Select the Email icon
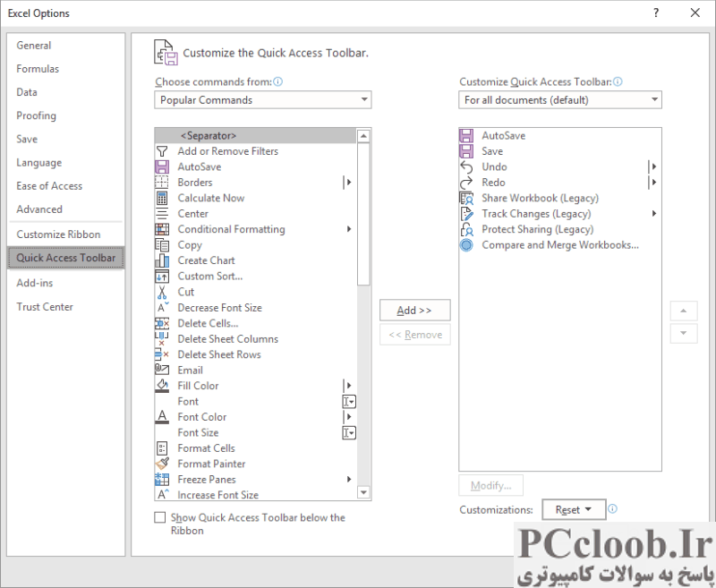The height and width of the screenshot is (588, 716). (x=162, y=370)
